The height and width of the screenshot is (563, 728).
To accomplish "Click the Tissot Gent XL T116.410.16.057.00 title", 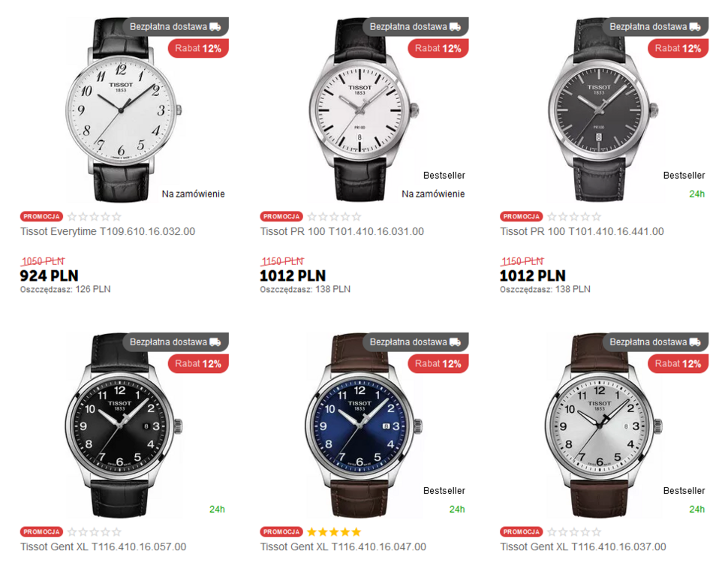I will [103, 546].
